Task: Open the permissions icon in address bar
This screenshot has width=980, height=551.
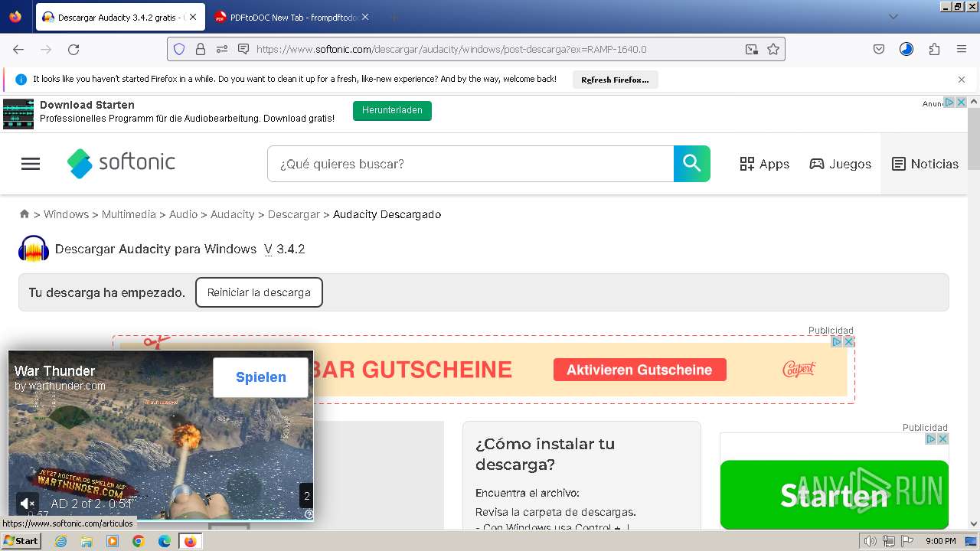Action: coord(222,49)
